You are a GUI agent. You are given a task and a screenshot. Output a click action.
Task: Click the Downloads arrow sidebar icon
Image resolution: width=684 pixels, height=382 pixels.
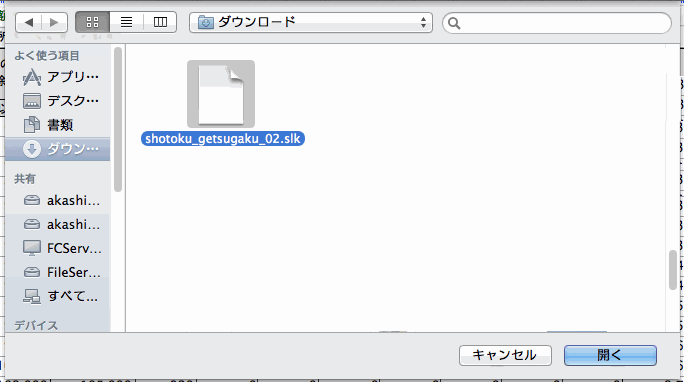coord(31,149)
